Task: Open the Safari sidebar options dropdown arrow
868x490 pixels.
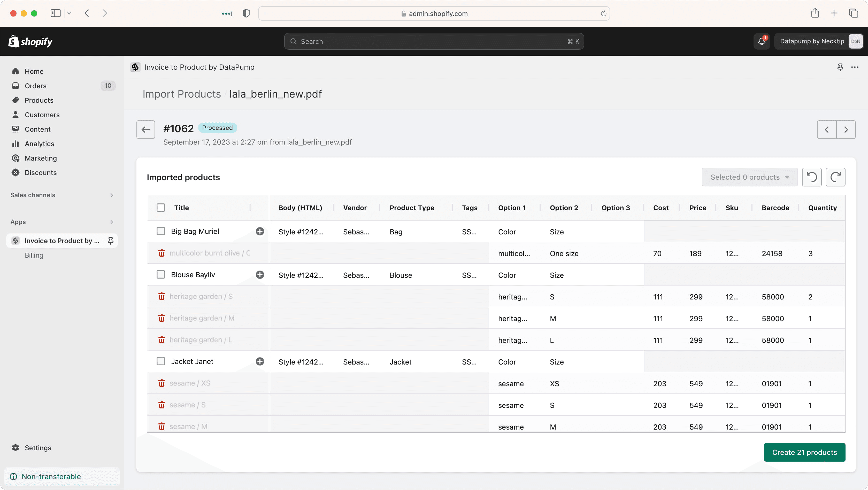Action: coord(69,13)
